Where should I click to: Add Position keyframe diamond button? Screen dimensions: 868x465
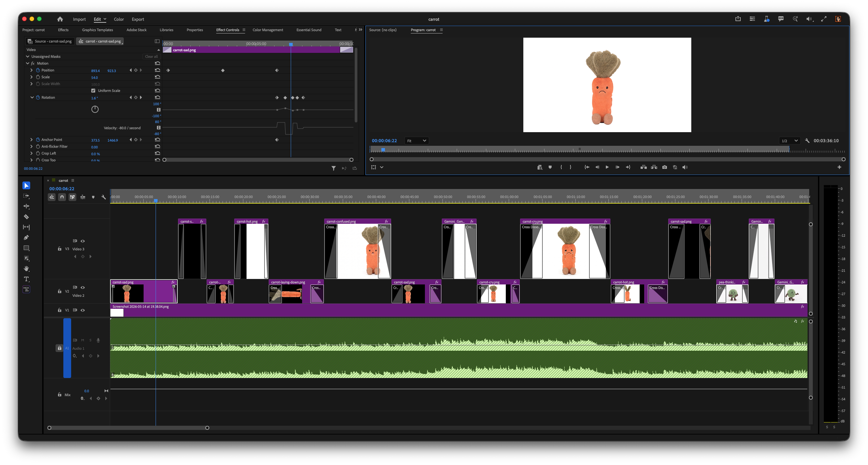point(136,70)
